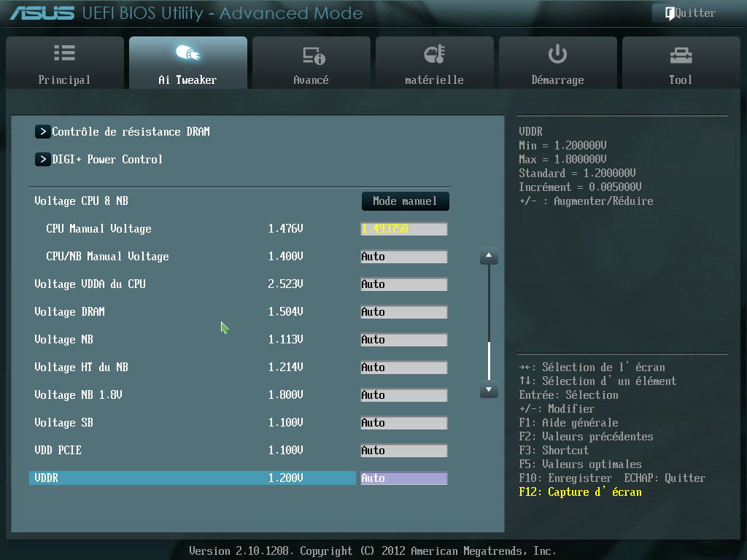Click the Standard = 1.200000V help line
The width and height of the screenshot is (747, 560).
(x=578, y=174)
